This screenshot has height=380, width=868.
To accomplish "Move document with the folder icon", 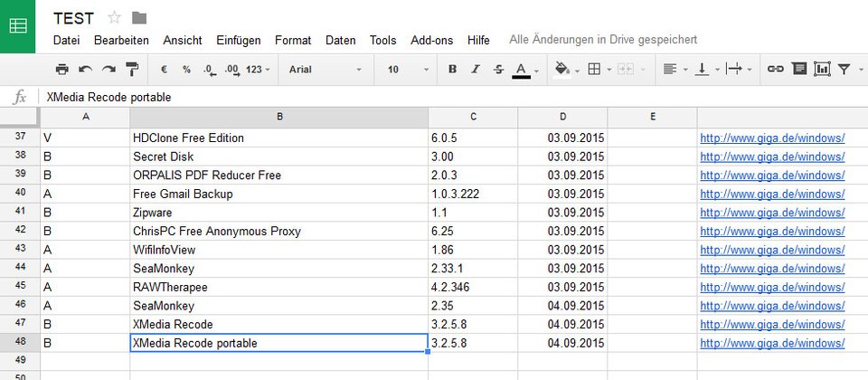I will 139,18.
